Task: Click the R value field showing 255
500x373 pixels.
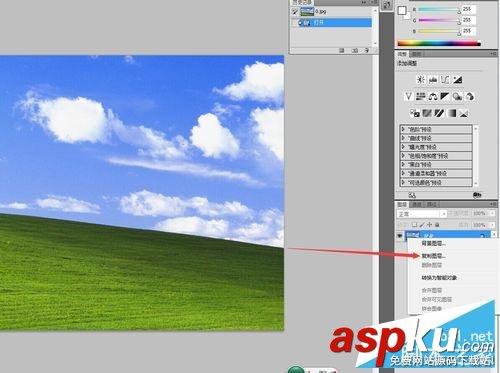Action: pyautogui.click(x=468, y=9)
